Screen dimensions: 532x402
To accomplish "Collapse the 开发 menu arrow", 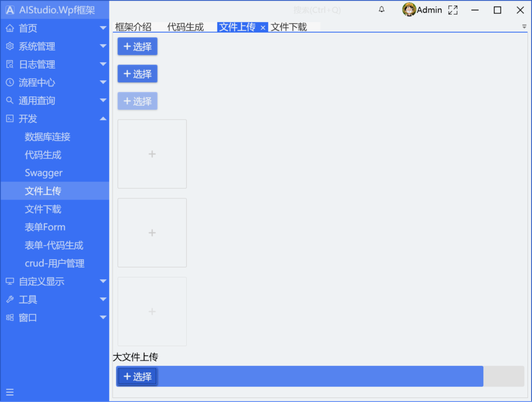I will (x=103, y=118).
